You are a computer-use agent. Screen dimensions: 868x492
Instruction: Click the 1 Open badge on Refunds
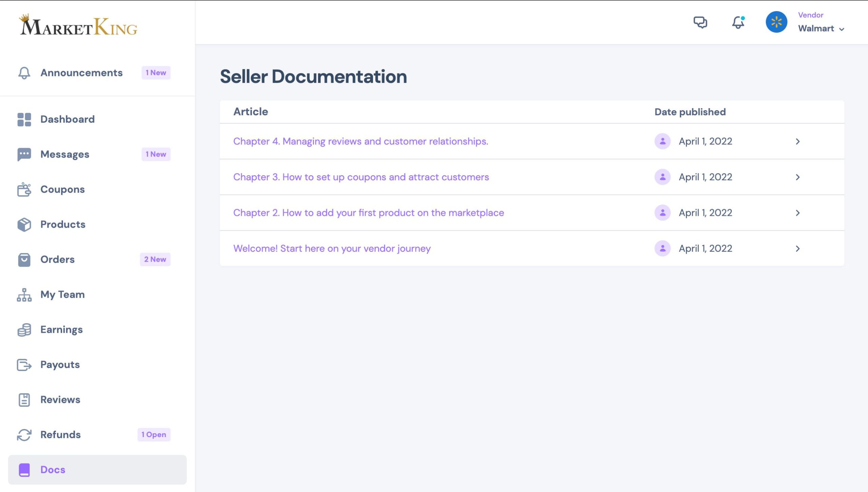tap(154, 435)
